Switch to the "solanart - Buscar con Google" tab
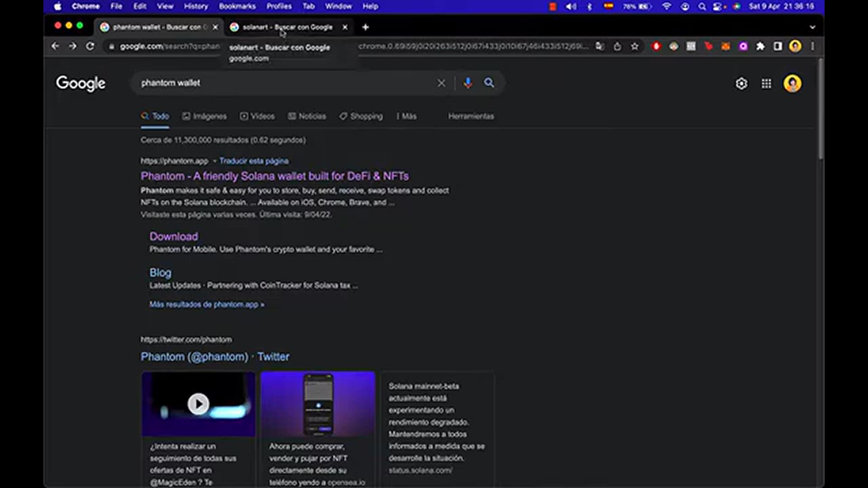The image size is (868, 488). (288, 27)
